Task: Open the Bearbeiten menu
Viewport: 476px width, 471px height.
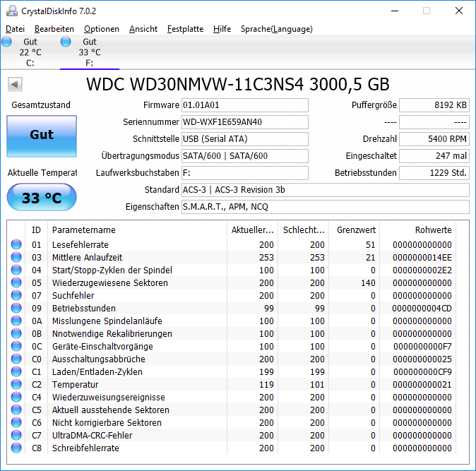Action: pyautogui.click(x=54, y=29)
